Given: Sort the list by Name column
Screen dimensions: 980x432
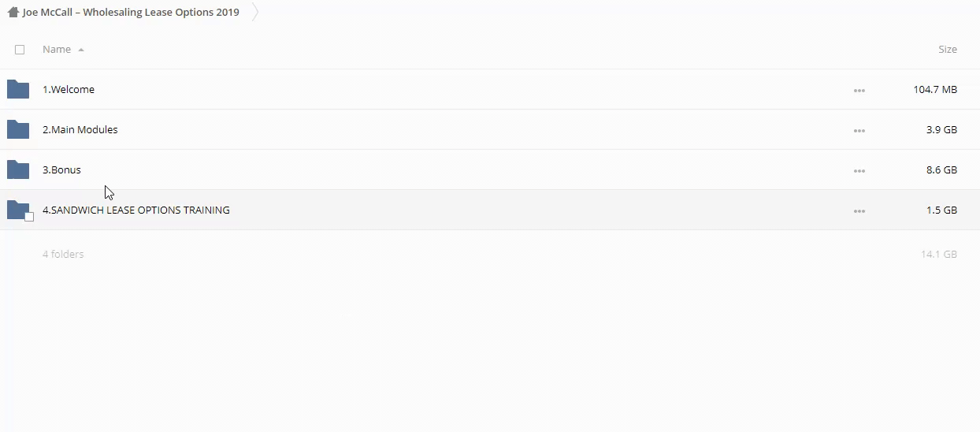Looking at the screenshot, I should (57, 50).
